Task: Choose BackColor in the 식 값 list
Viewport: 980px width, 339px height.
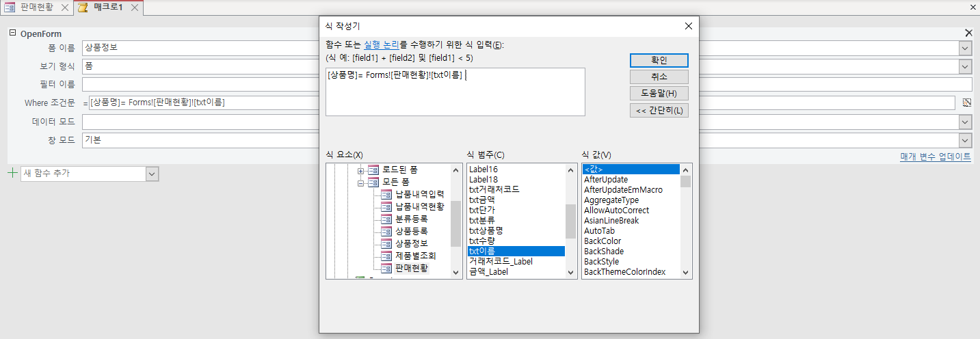Action: [x=602, y=241]
